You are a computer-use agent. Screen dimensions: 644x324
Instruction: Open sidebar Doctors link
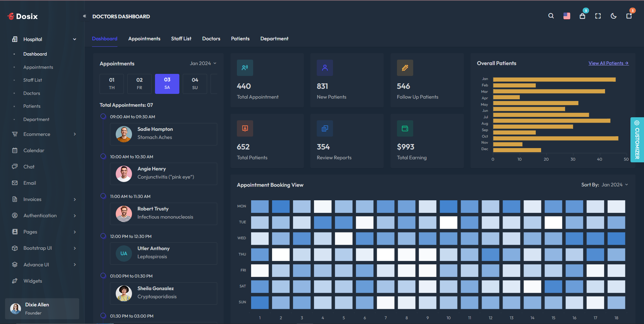(x=31, y=93)
